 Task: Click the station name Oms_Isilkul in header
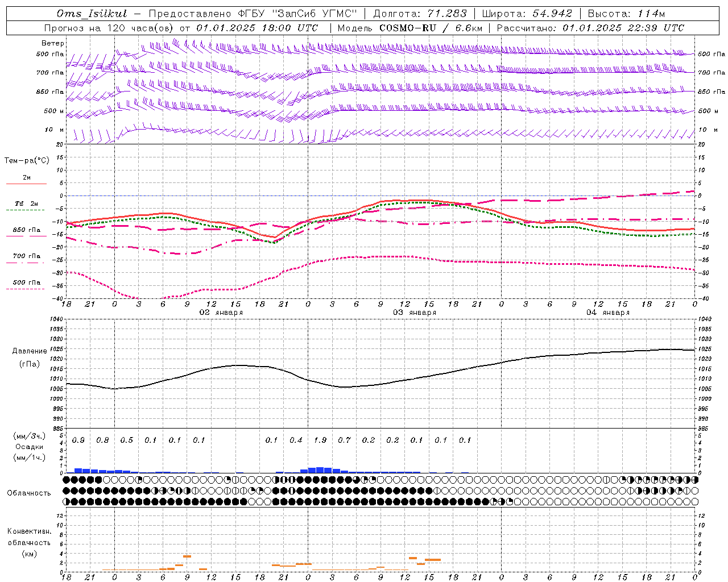[x=92, y=14]
